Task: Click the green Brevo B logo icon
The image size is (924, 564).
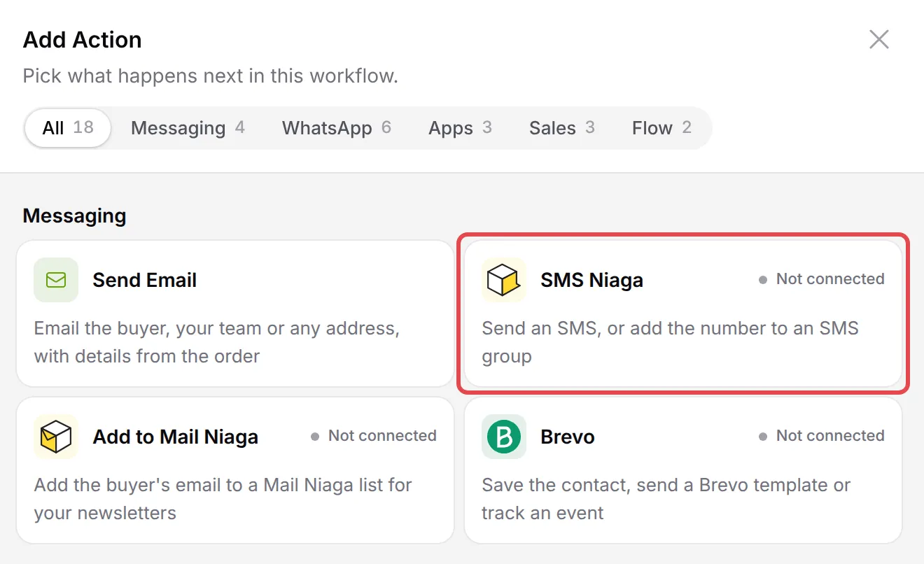Action: coord(504,437)
